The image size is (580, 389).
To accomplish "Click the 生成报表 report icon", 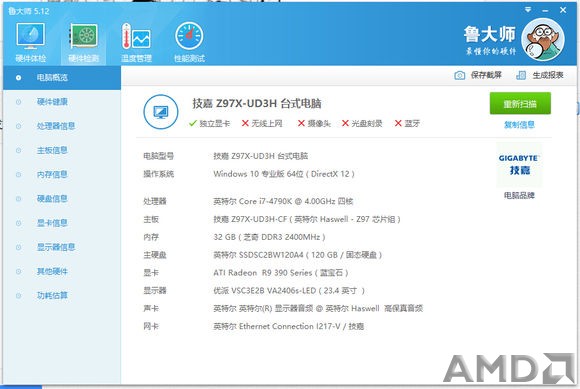I will click(x=521, y=75).
